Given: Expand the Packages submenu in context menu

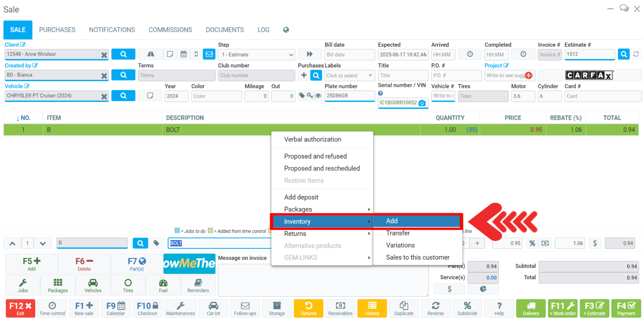Looking at the screenshot, I should coord(322,209).
